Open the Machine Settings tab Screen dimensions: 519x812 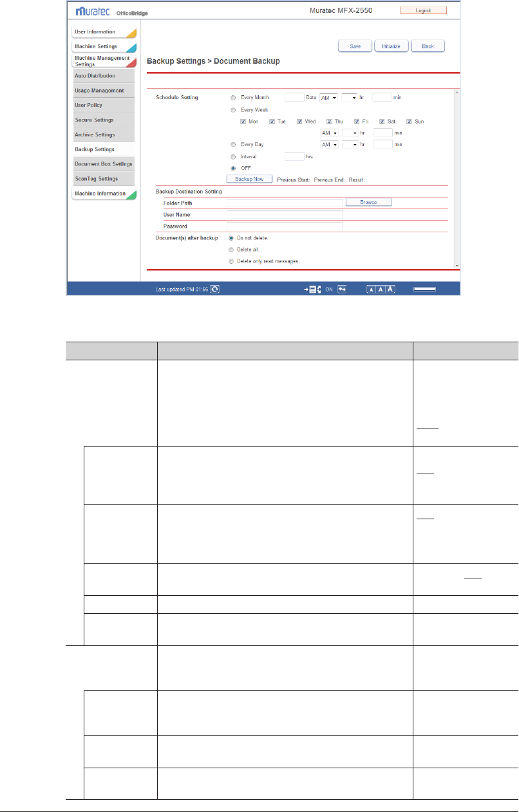coord(104,47)
